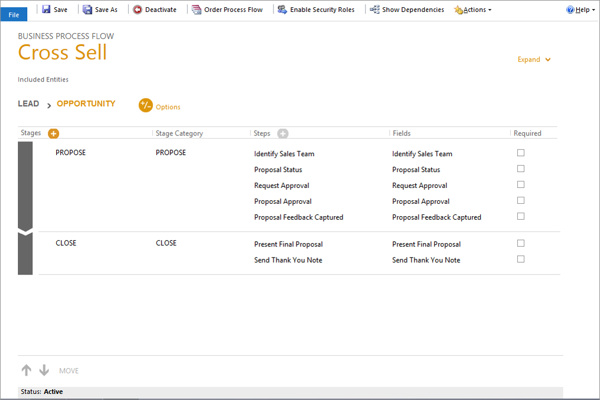Image resolution: width=600 pixels, height=400 pixels.
Task: Select the OPPORTUNITY entity tab
Action: click(86, 104)
